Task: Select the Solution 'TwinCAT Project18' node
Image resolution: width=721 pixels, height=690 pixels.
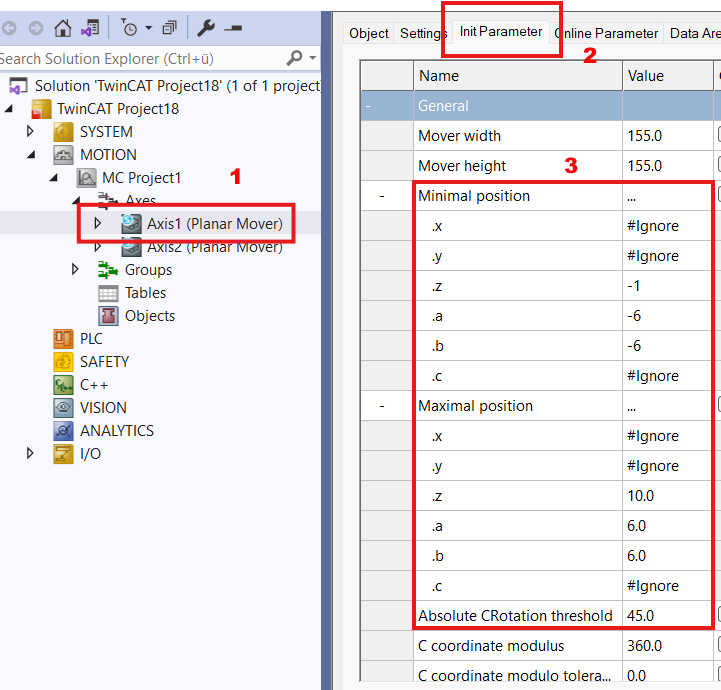Action: point(177,86)
